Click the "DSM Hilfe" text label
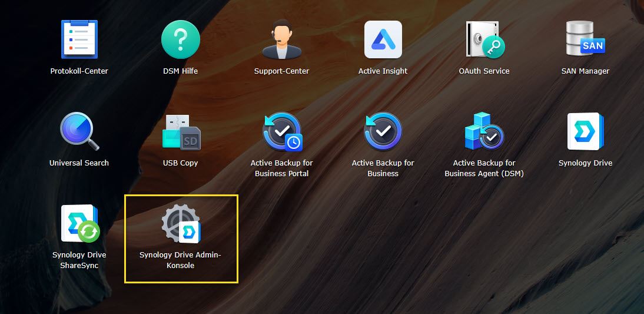644x314 pixels. [x=180, y=71]
